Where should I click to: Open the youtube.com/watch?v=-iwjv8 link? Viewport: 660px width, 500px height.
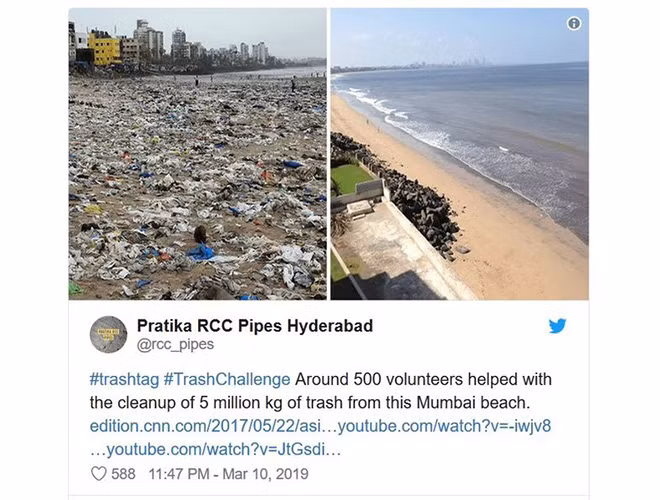(444, 426)
